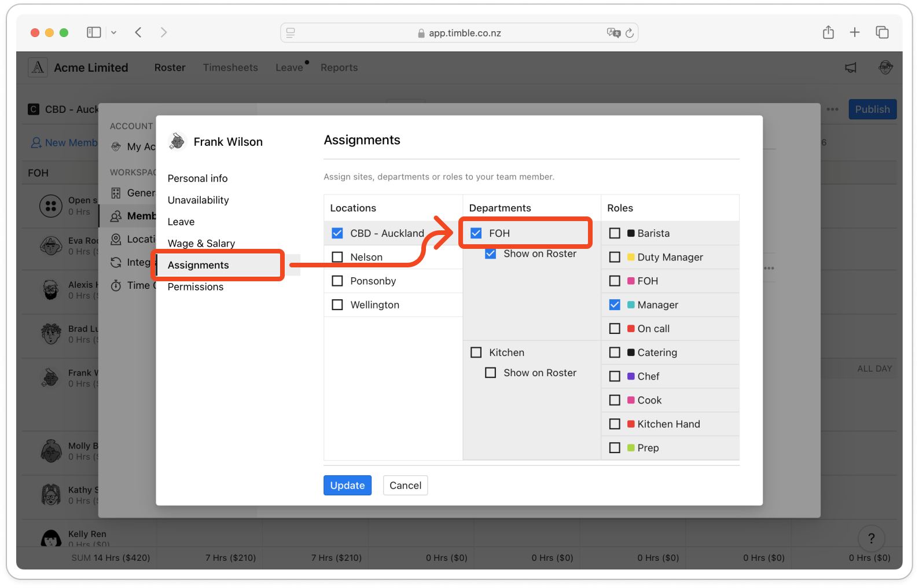Click the translate icon in address bar
Image resolution: width=919 pixels, height=588 pixels.
click(613, 33)
